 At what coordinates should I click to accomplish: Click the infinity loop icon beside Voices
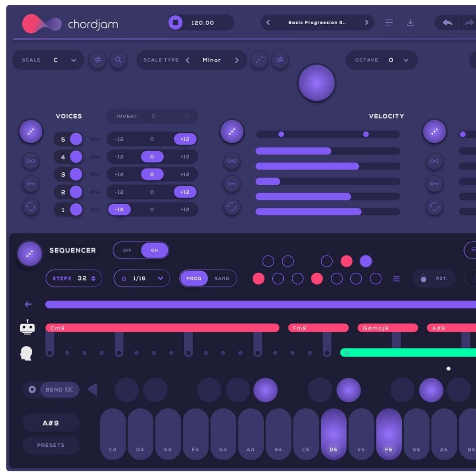[x=30, y=161]
